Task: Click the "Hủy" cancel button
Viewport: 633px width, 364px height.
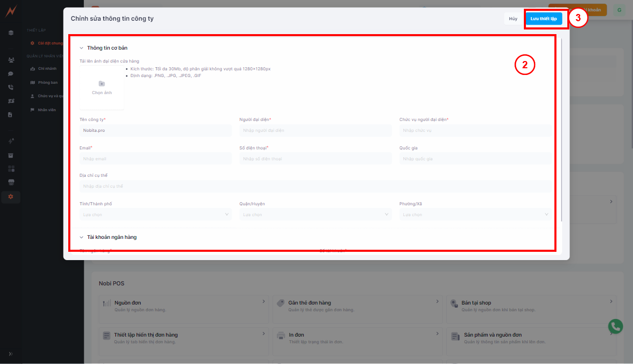Action: pyautogui.click(x=513, y=19)
